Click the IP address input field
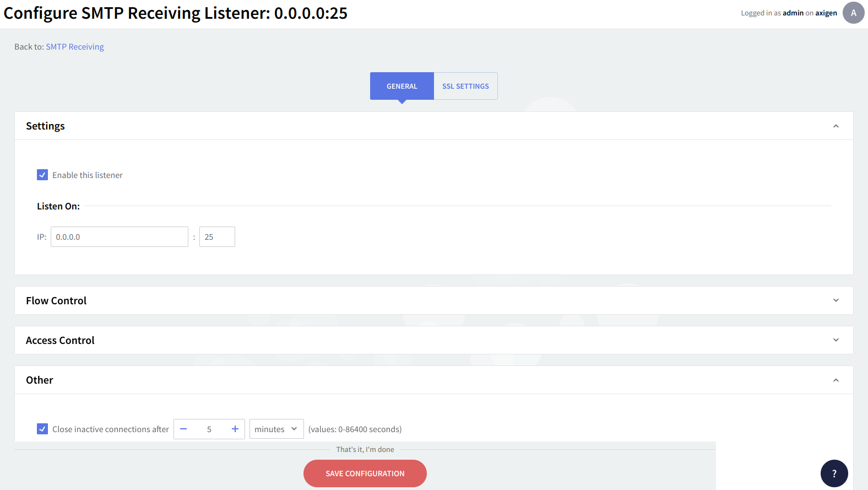Image resolution: width=868 pixels, height=490 pixels. tap(119, 237)
